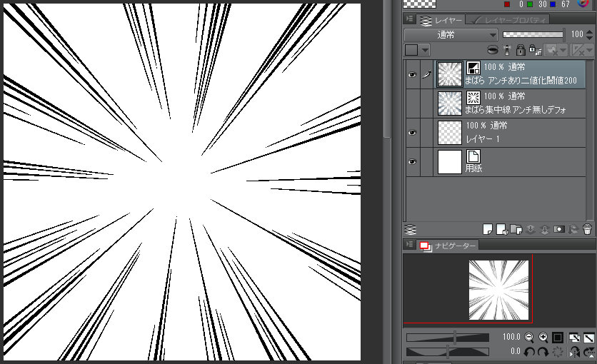
Task: Rotate the canvas left
Action: [529, 352]
